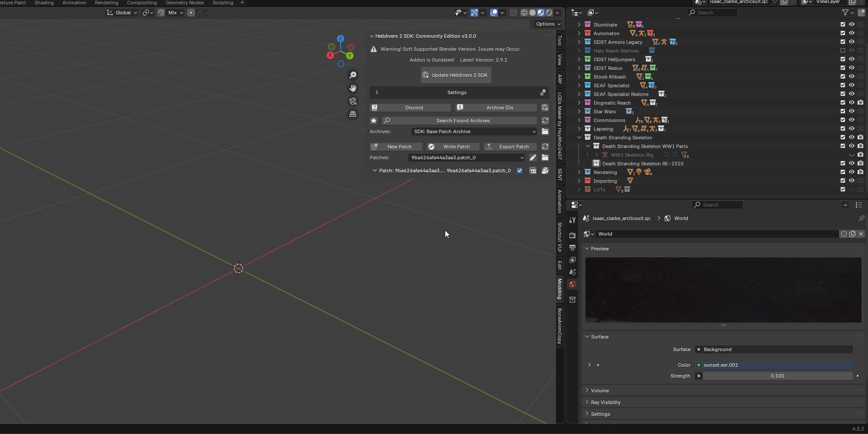Open the Archives dropdown showing SDK: Base Patch Archive
The width and height of the screenshot is (868, 434).
pos(474,132)
